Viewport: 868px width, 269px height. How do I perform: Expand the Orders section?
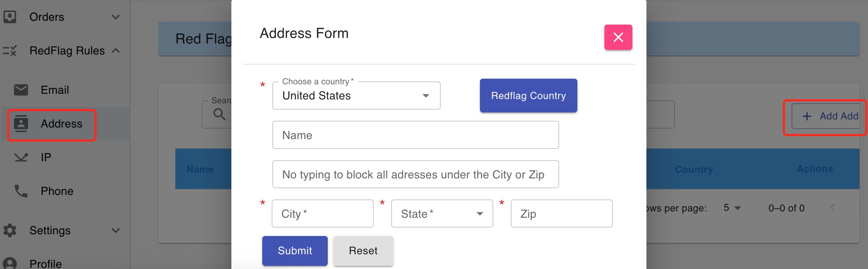coord(116,17)
